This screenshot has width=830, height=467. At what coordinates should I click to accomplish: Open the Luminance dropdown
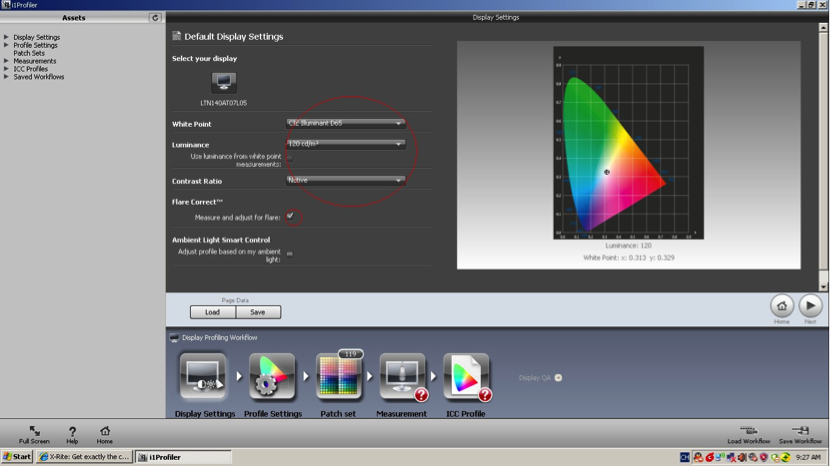(345, 144)
